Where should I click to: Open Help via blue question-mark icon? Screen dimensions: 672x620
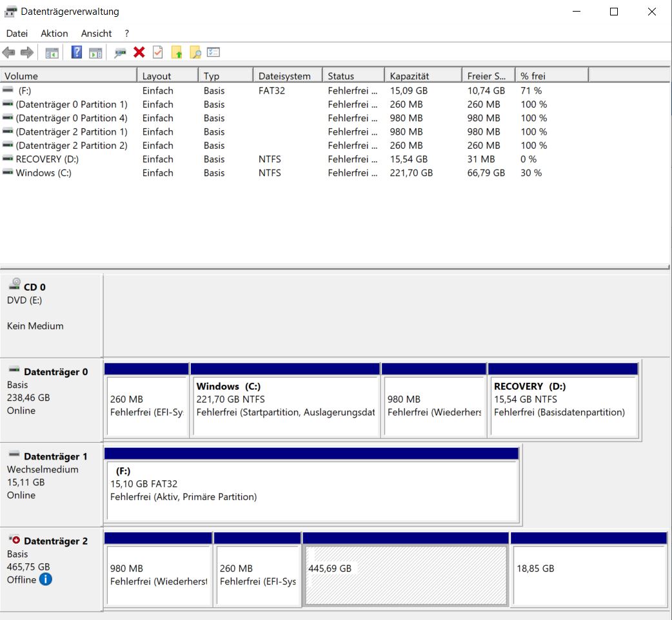point(76,52)
